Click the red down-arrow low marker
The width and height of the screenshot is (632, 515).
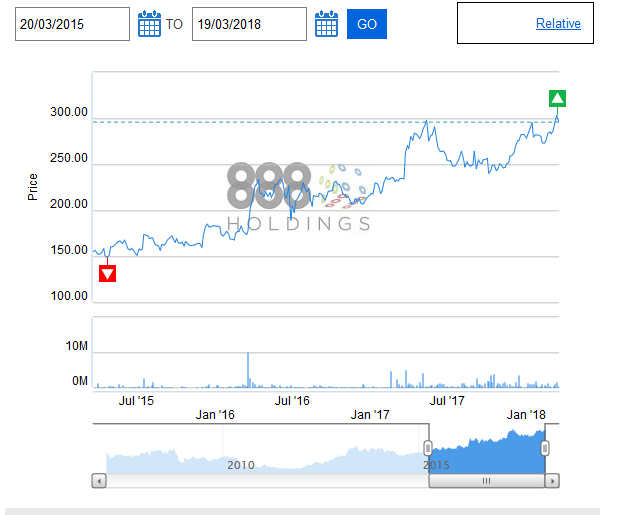108,273
